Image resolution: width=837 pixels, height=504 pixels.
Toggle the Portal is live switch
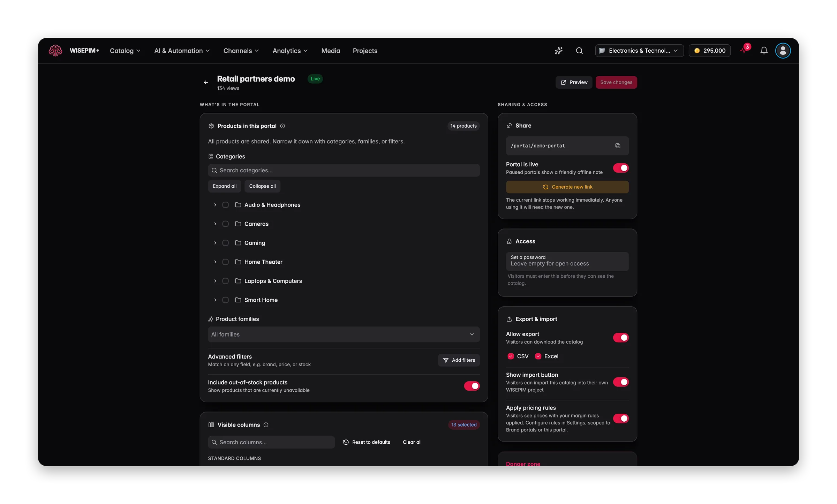621,168
